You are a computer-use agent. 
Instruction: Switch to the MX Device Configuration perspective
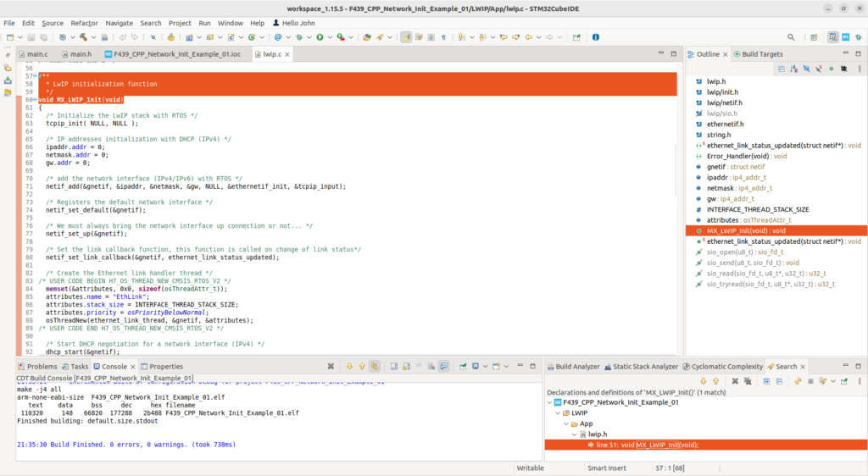click(x=845, y=37)
